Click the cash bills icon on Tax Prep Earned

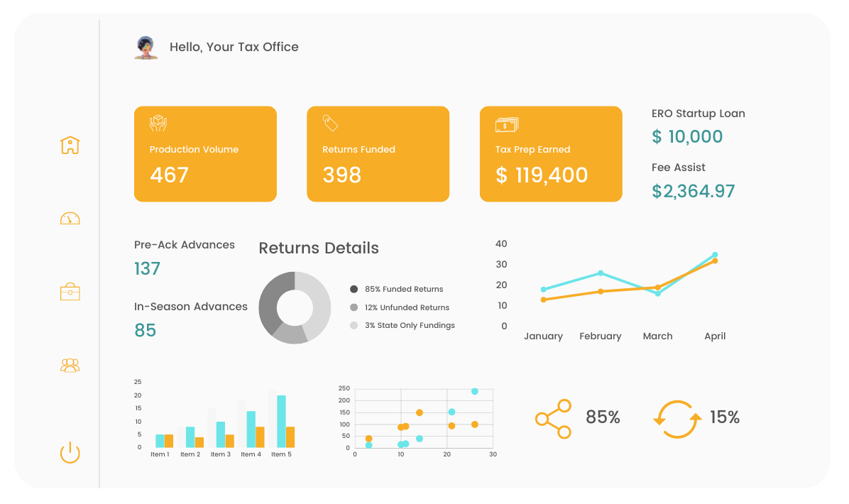(507, 125)
